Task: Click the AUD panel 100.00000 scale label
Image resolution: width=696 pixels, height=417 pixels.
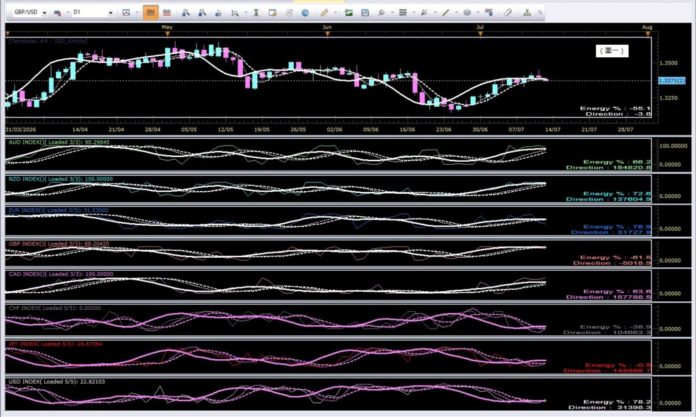Action: click(x=673, y=146)
